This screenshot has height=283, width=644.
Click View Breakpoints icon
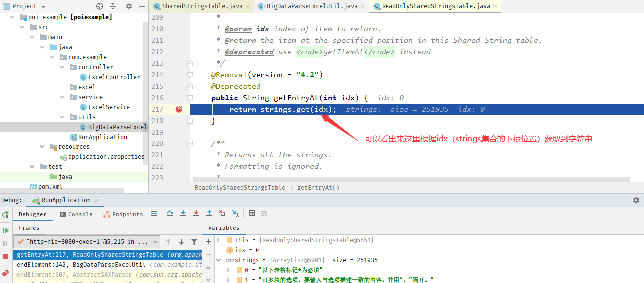(5, 273)
